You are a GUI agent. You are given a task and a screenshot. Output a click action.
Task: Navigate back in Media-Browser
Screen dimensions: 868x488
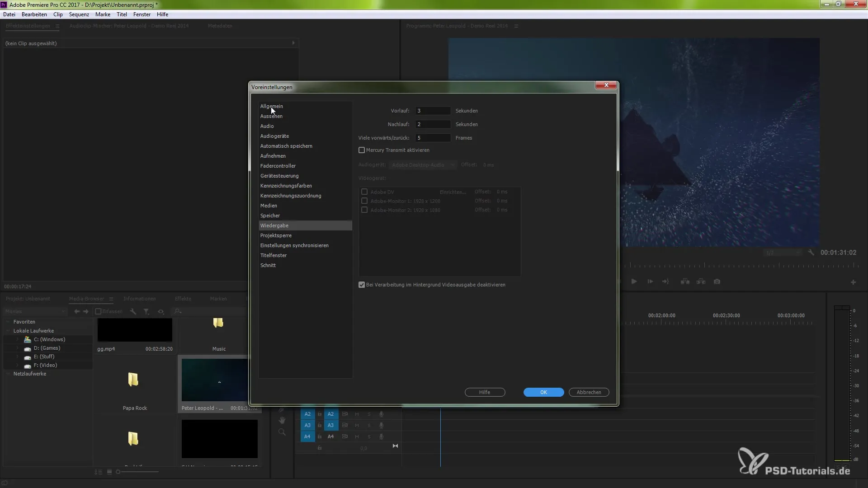(77, 311)
